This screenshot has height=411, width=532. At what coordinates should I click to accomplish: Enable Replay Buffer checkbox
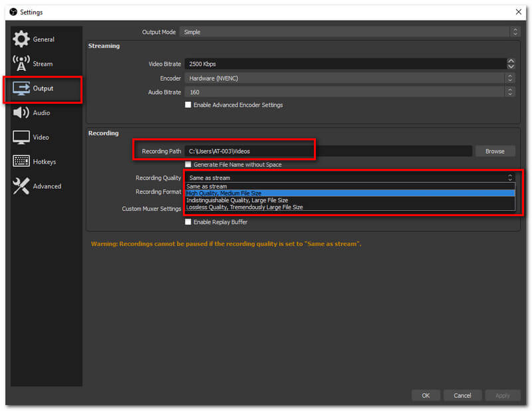(188, 222)
